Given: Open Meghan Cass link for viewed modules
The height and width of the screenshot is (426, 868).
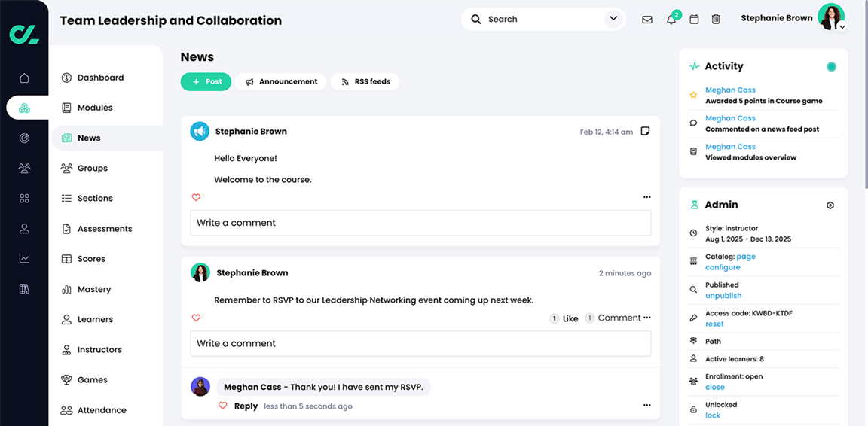Looking at the screenshot, I should click(730, 146).
